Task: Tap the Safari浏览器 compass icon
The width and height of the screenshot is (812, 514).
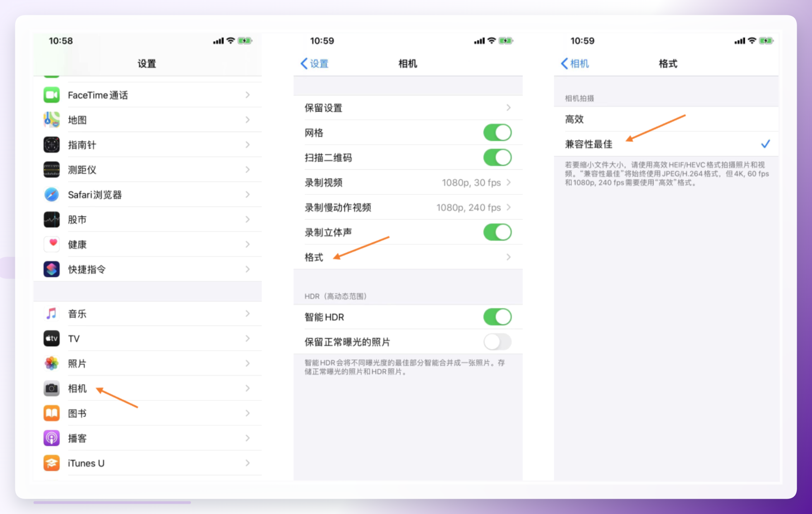Action: click(51, 195)
